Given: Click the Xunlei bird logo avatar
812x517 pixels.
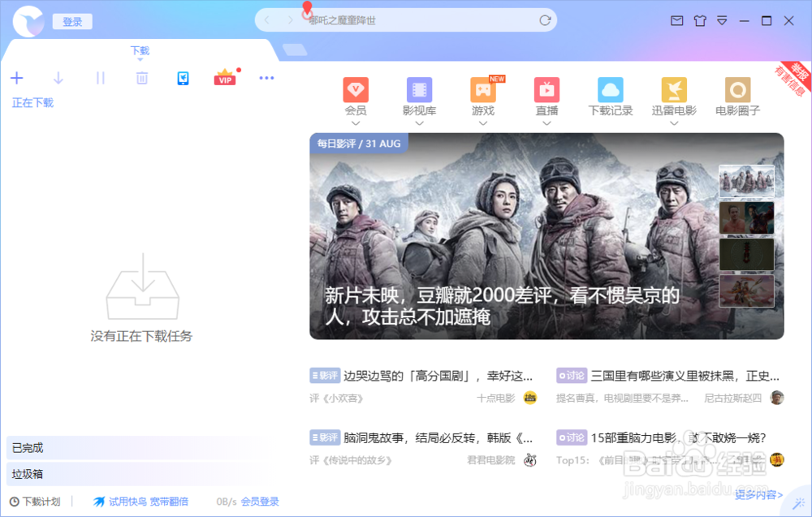Looking at the screenshot, I should (x=28, y=21).
